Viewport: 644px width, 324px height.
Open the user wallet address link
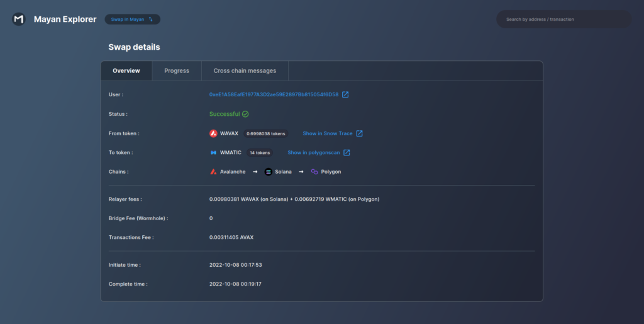pos(274,94)
